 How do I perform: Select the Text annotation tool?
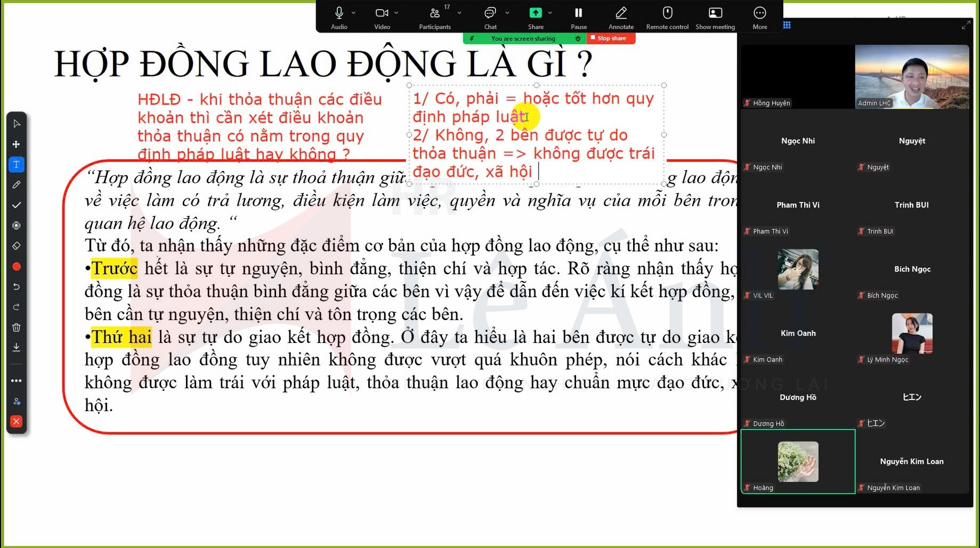pos(17,165)
